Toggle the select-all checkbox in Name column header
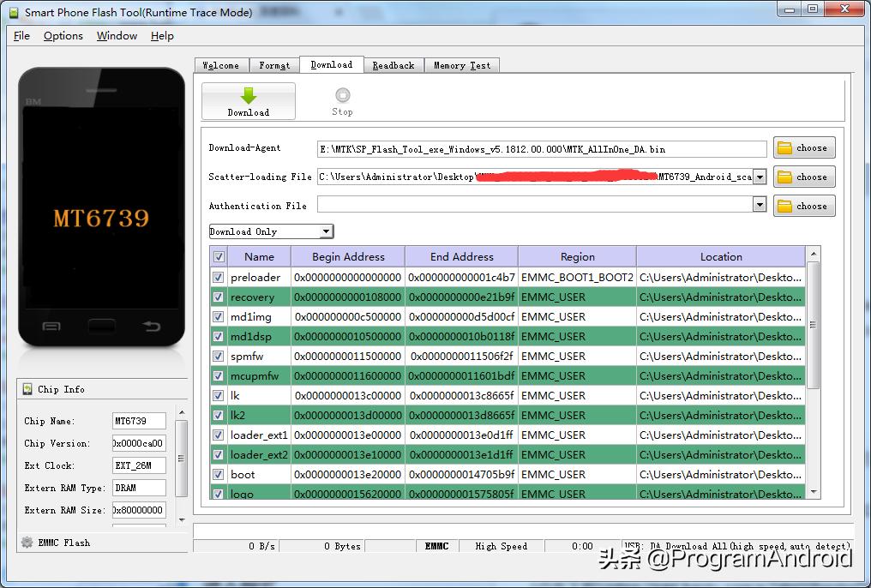Image resolution: width=871 pixels, height=588 pixels. [x=217, y=255]
